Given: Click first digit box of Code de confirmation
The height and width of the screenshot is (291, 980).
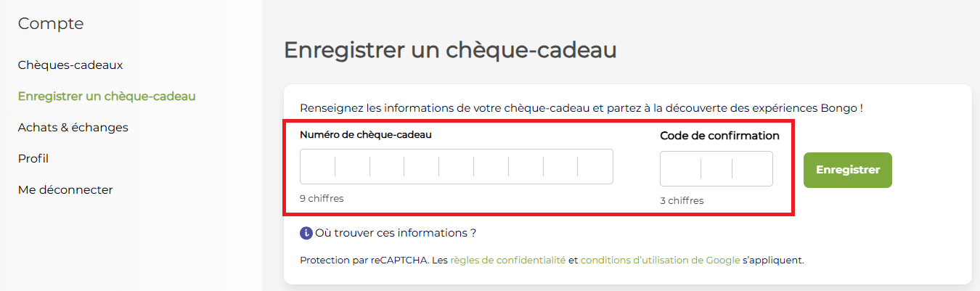Looking at the screenshot, I should click(681, 169).
